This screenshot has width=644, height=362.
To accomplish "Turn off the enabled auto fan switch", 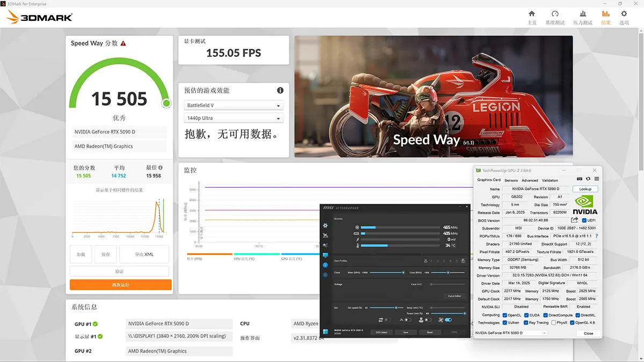I will 448,320.
